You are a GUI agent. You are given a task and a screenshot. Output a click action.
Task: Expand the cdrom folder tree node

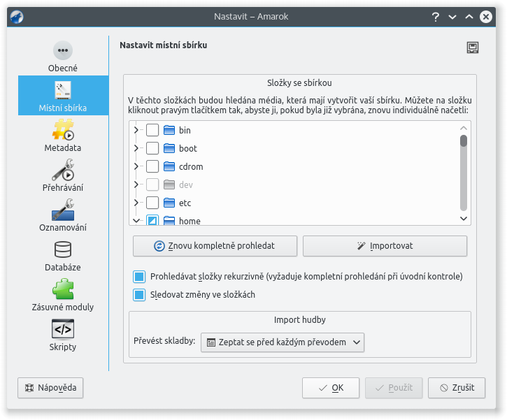click(x=136, y=166)
